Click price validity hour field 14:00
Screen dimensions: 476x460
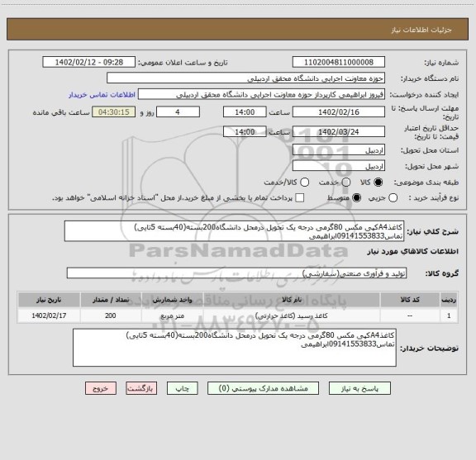[245, 131]
